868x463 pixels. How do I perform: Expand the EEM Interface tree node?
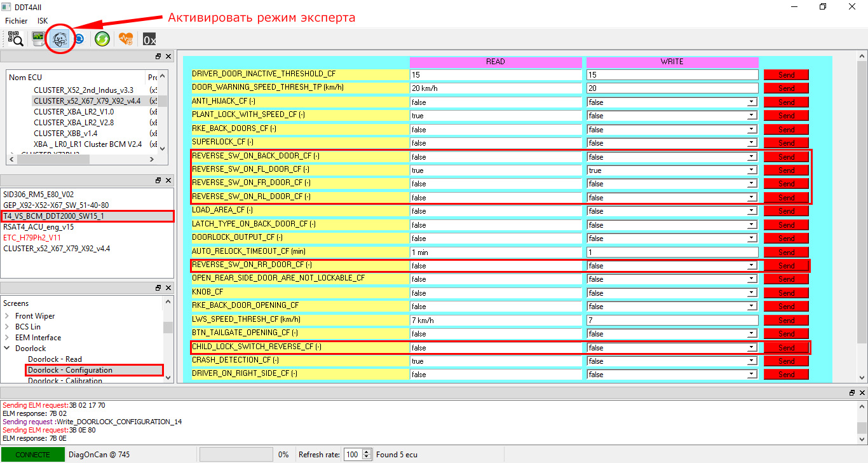click(7, 338)
